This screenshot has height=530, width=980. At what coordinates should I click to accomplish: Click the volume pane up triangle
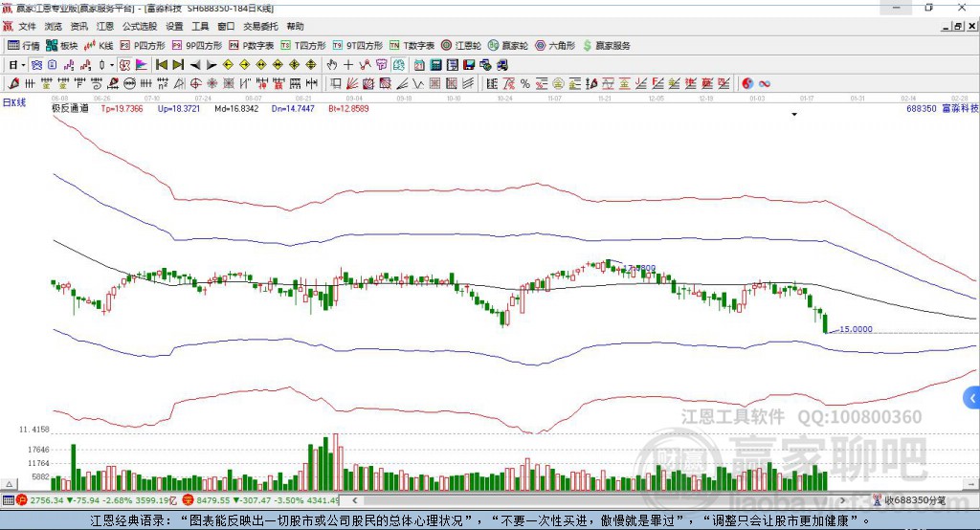click(x=9, y=484)
